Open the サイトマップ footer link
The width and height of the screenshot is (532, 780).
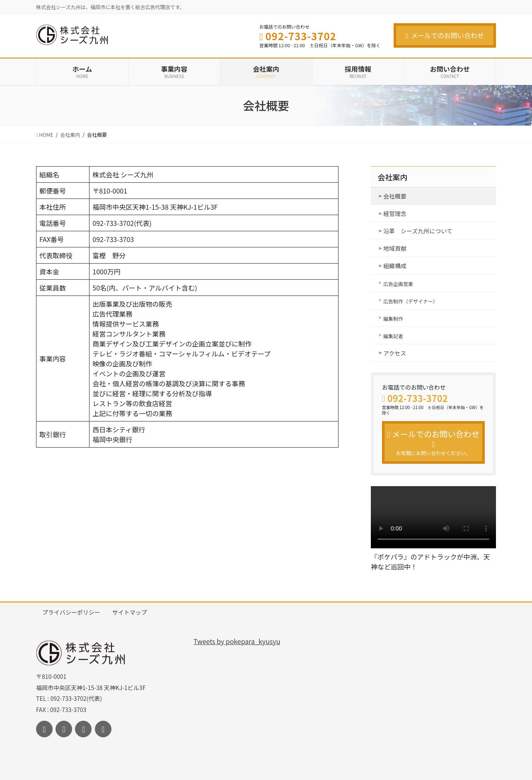point(130,612)
